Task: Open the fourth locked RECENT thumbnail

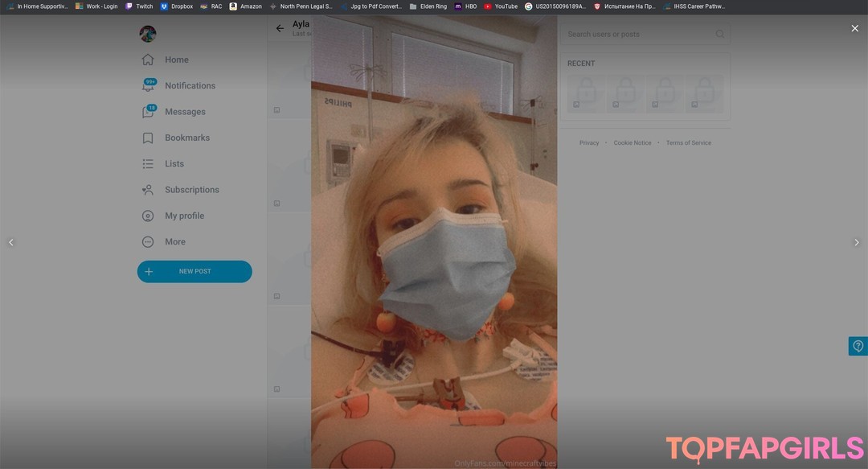Action: pos(705,93)
